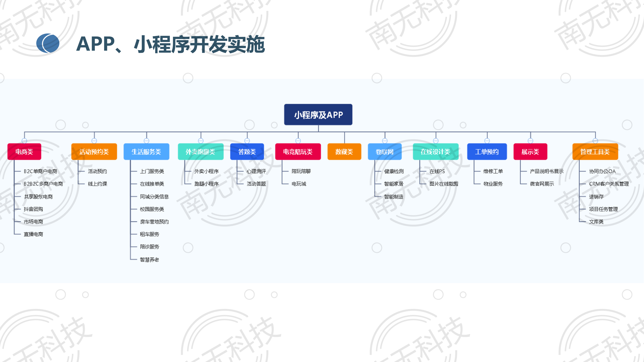Click the 校园服务类 item
The width and height of the screenshot is (644, 362).
click(x=152, y=209)
